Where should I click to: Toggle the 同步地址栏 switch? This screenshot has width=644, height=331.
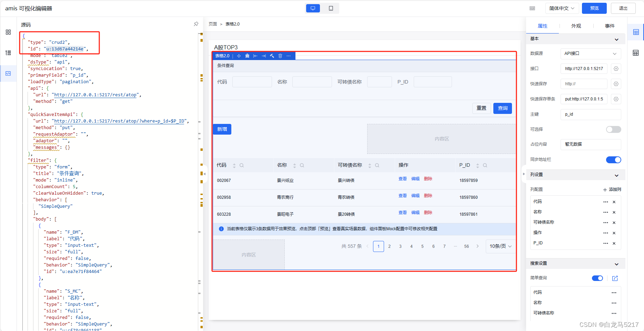click(613, 159)
